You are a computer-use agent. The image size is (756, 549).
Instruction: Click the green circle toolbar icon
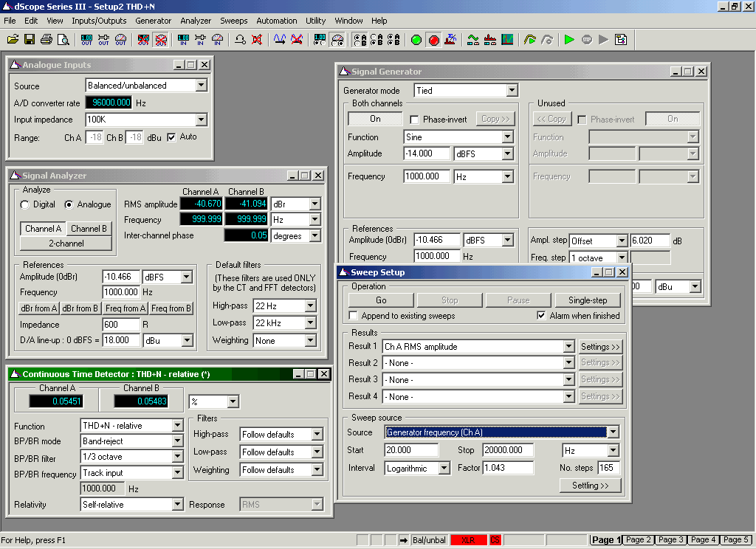tap(416, 40)
